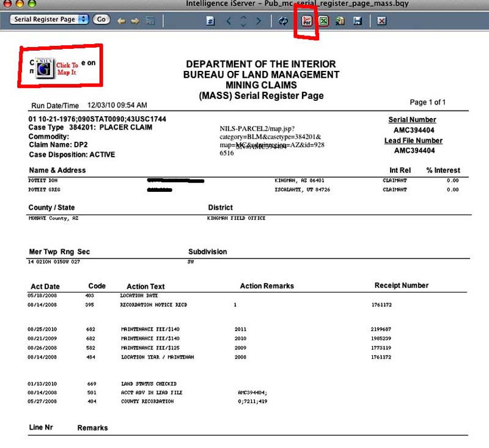Click the '14 0210N 0150W 027' legal description

(54, 262)
